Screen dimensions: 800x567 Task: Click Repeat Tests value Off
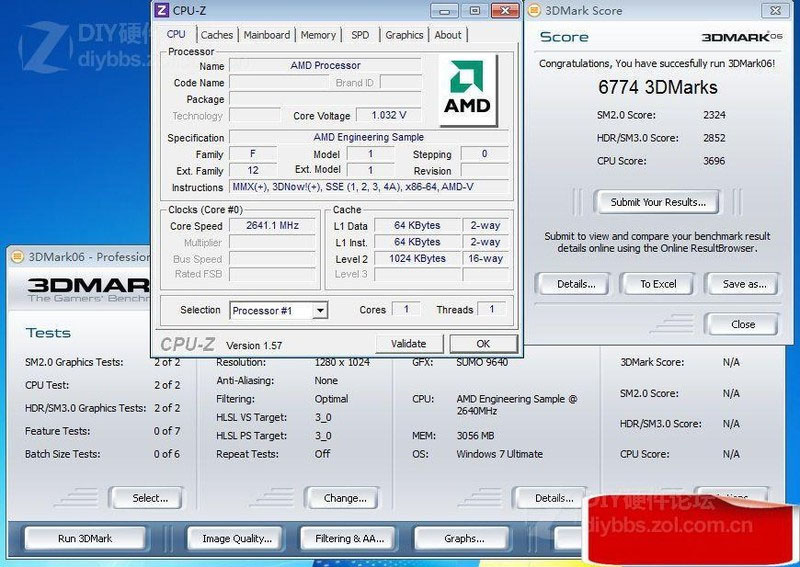click(x=322, y=454)
